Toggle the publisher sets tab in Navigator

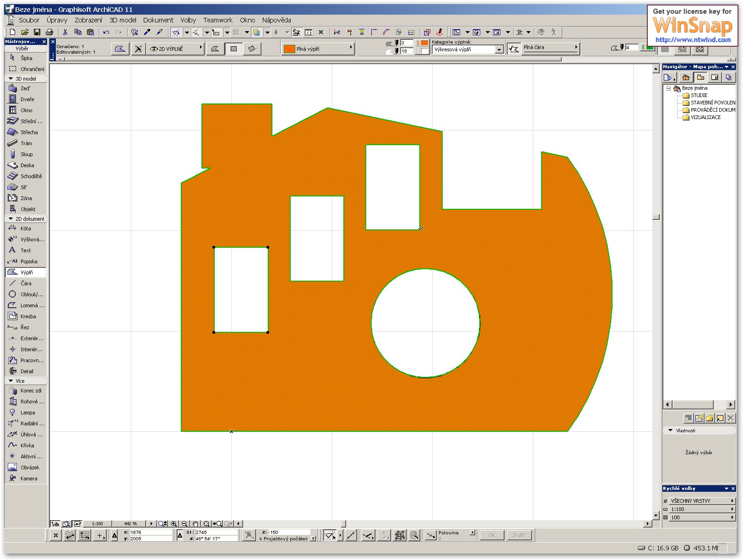tap(729, 77)
